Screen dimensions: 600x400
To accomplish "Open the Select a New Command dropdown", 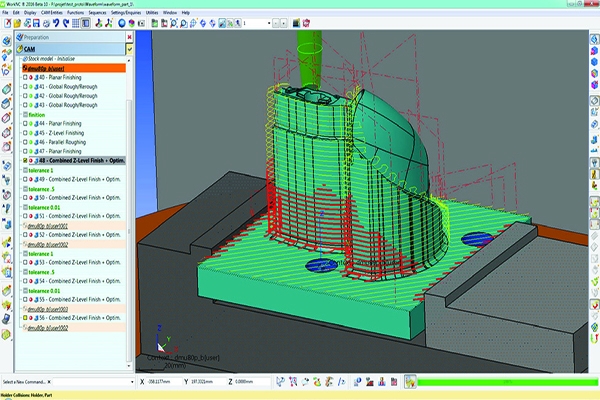I will coord(134,382).
